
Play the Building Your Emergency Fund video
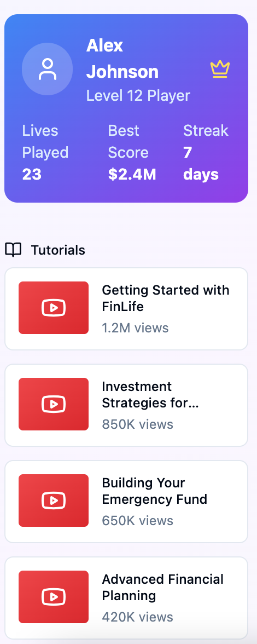click(x=54, y=501)
